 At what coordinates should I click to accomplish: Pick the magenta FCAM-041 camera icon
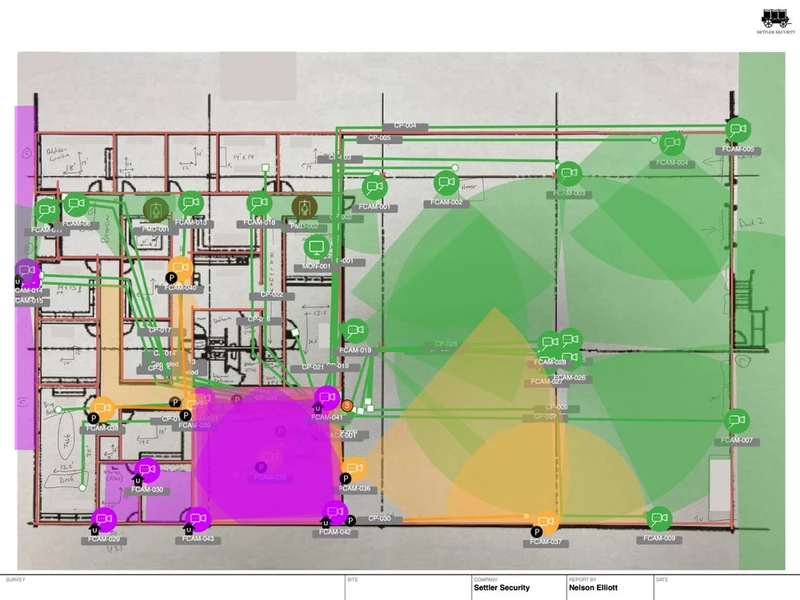327,398
